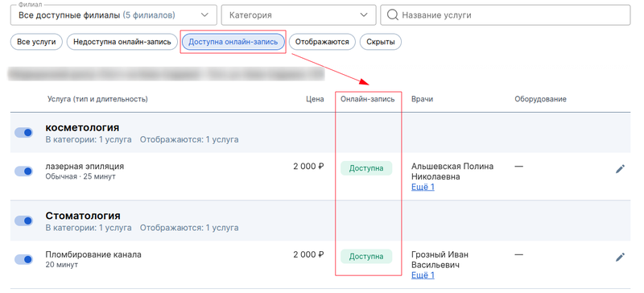Image resolution: width=644 pixels, height=293 pixels.
Task: Choose the Доступна онлайн-запись filter
Action: (233, 42)
